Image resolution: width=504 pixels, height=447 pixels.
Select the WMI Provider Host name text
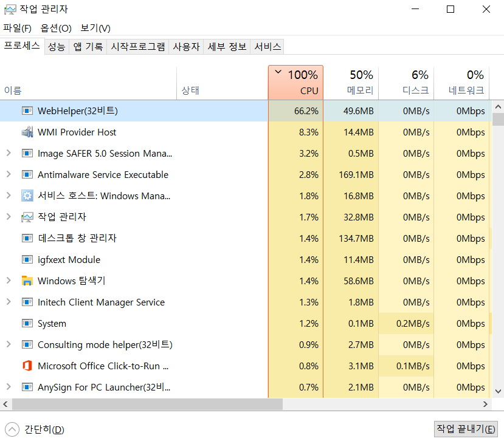[x=77, y=132]
